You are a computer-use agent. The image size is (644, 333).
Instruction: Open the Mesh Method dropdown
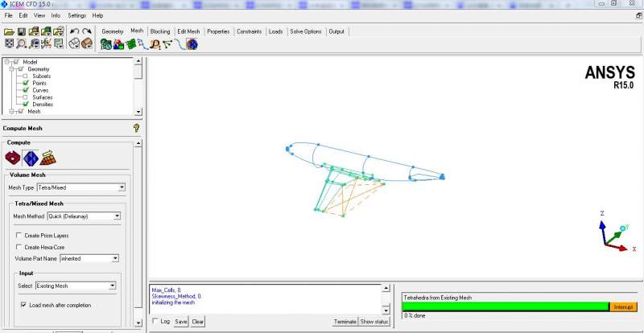117,216
